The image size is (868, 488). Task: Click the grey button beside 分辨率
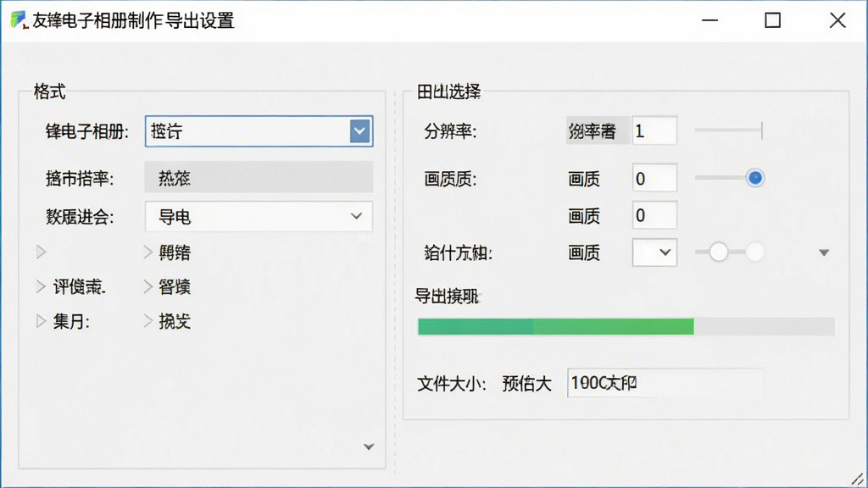tap(598, 131)
